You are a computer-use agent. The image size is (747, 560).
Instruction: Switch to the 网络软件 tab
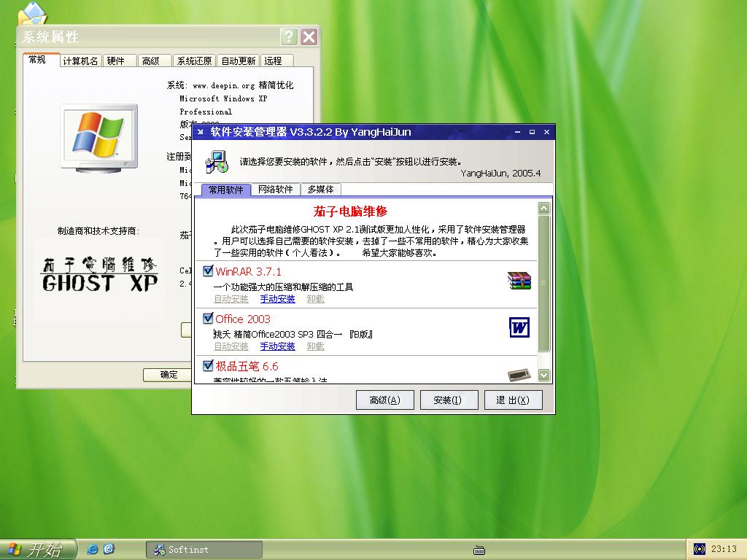click(275, 190)
